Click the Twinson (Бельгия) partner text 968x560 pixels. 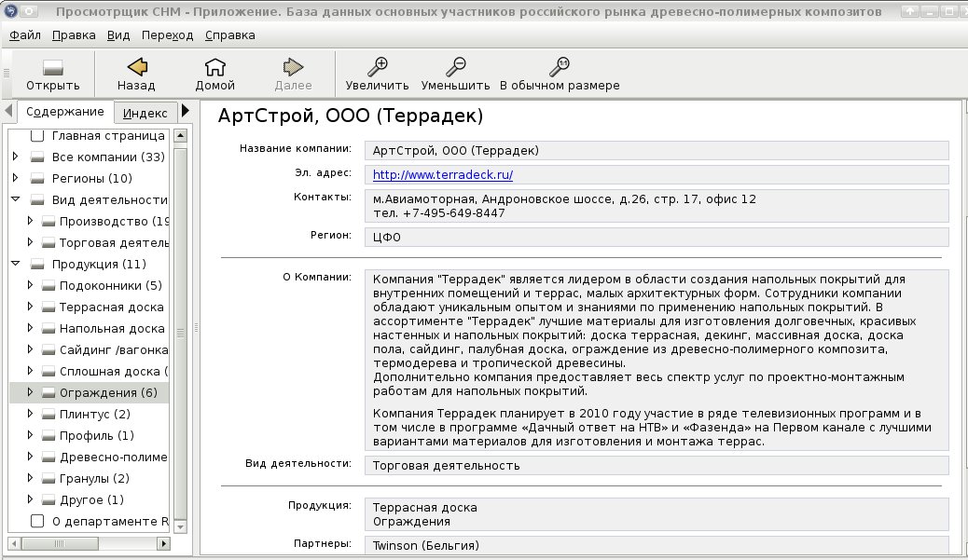tap(426, 546)
